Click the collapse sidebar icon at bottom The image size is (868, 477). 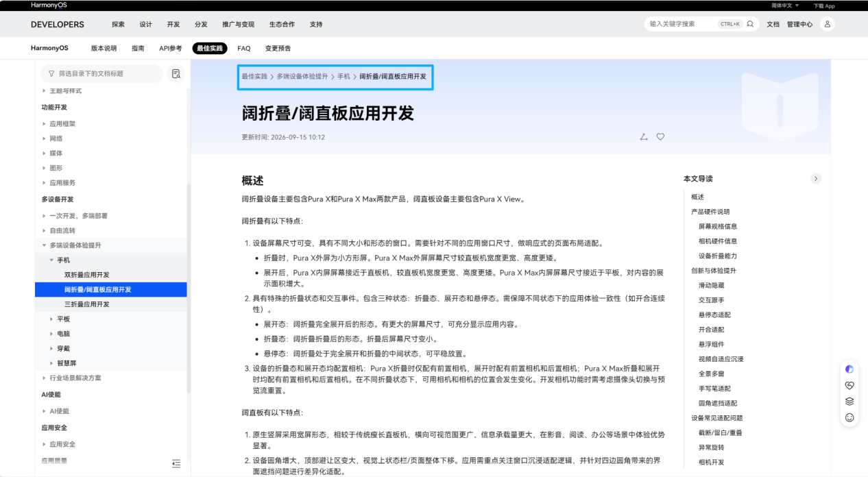coord(176,464)
